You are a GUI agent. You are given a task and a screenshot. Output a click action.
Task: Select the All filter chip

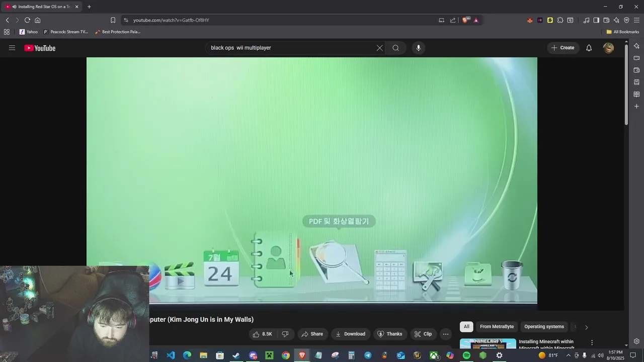tap(466, 327)
